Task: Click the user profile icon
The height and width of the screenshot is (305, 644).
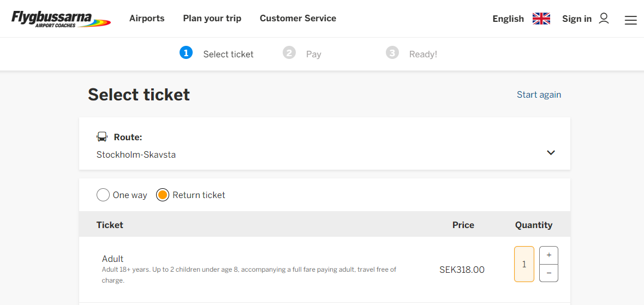Action: pos(604,19)
